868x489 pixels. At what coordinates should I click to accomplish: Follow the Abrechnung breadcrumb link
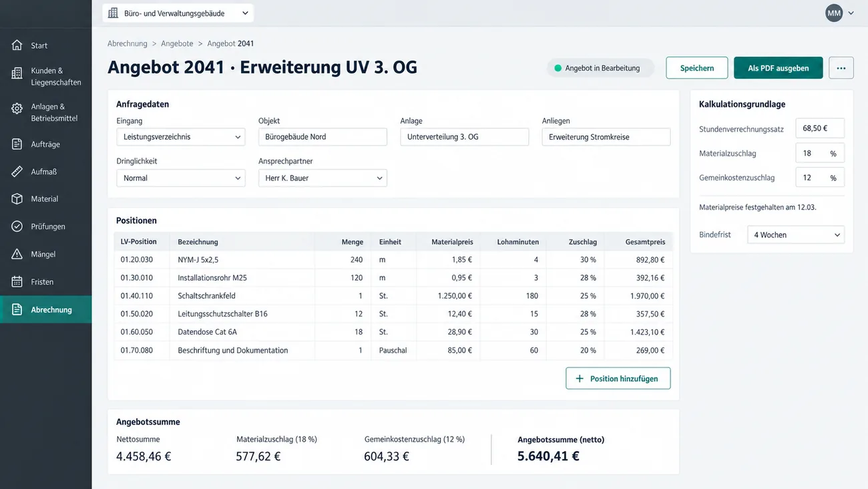click(128, 43)
